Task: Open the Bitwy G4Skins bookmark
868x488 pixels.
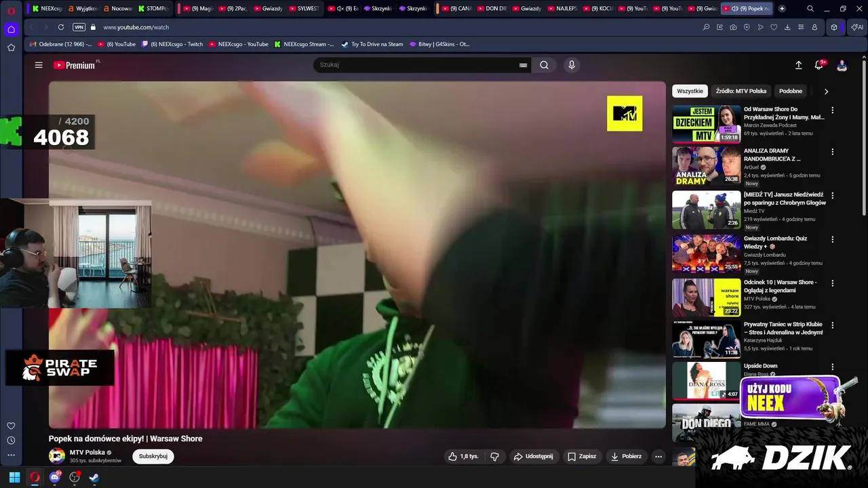Action: click(439, 44)
